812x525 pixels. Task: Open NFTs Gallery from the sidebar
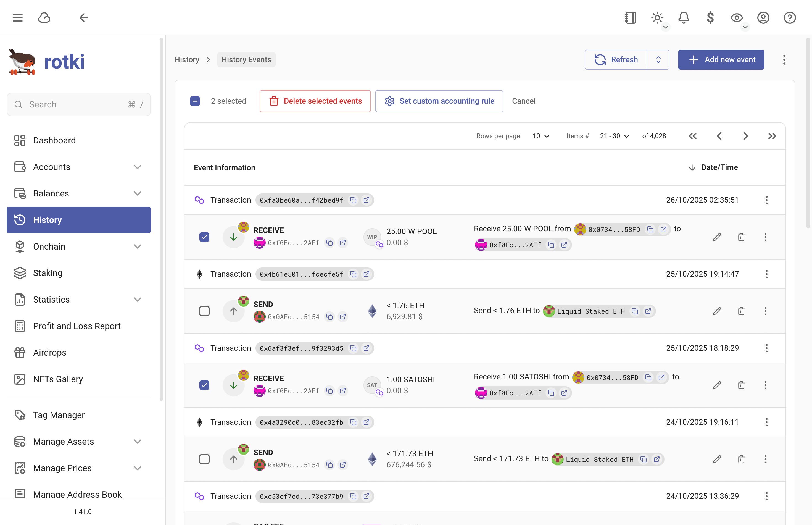[x=58, y=379]
